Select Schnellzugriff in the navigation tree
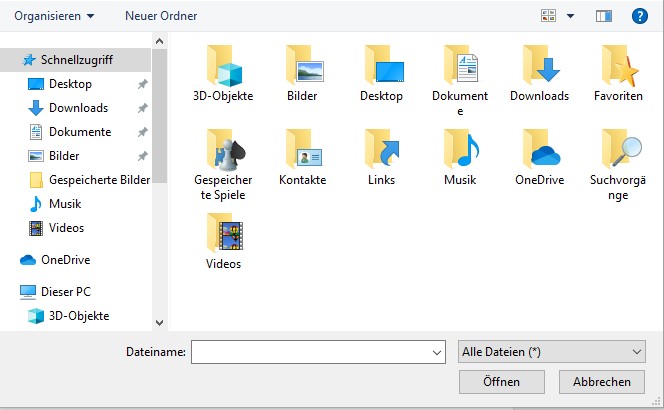 click(x=75, y=60)
